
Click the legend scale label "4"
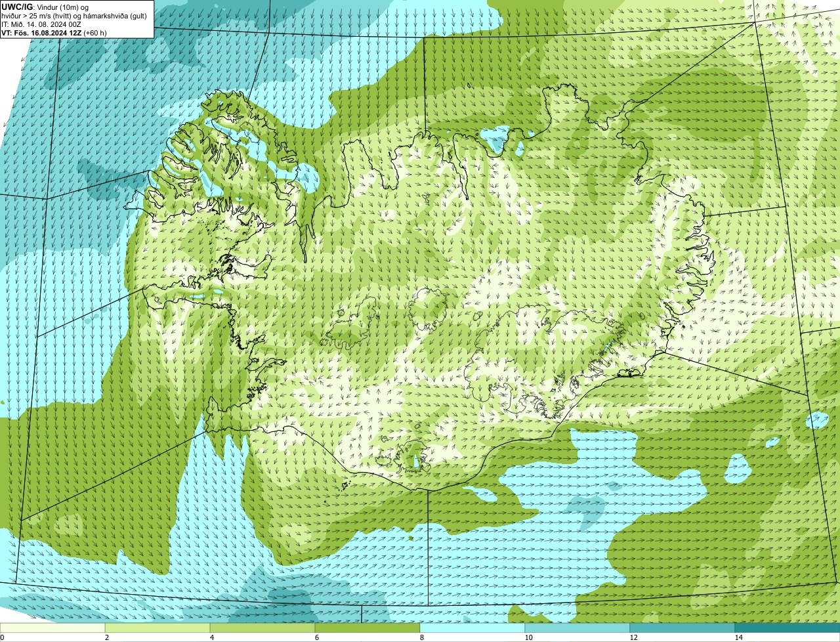[211, 637]
